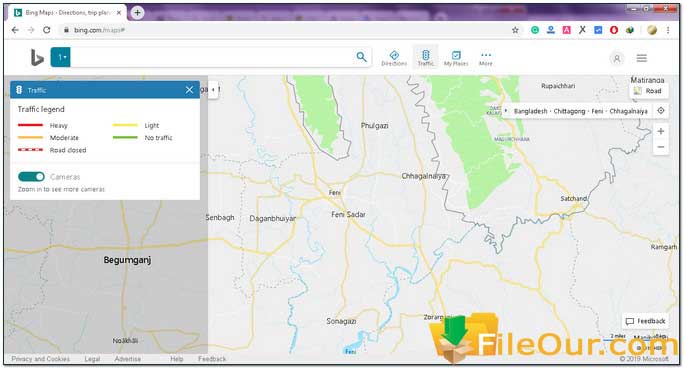Open My Places
This screenshot has width=684, height=369.
coord(456,58)
